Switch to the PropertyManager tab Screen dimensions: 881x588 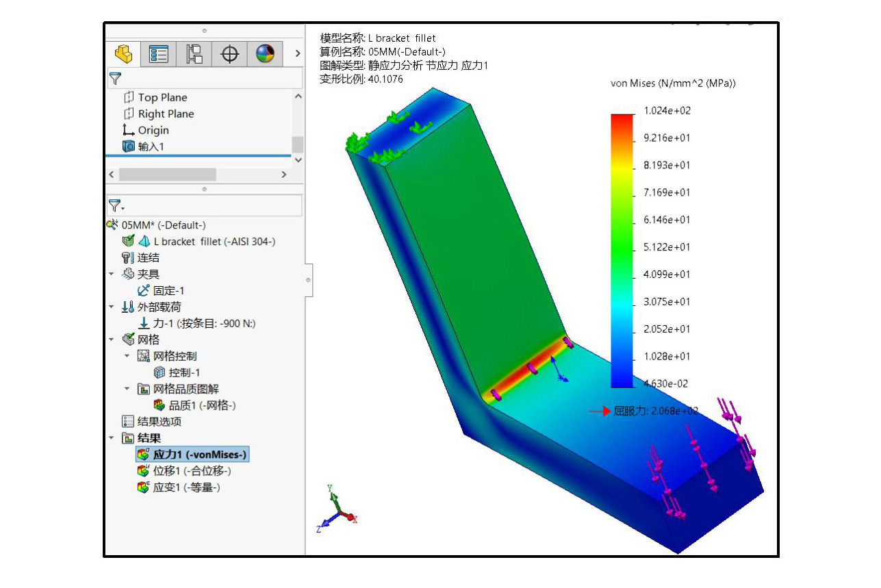point(159,54)
